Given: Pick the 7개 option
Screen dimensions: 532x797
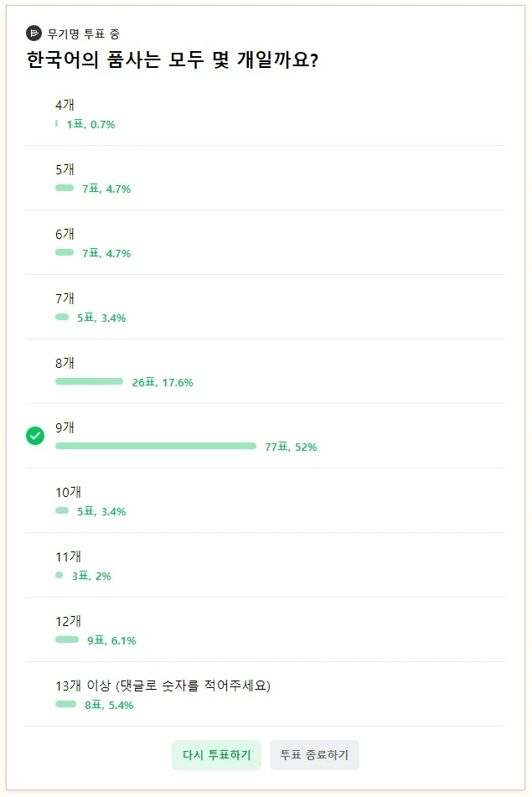Looking at the screenshot, I should (x=266, y=308).
